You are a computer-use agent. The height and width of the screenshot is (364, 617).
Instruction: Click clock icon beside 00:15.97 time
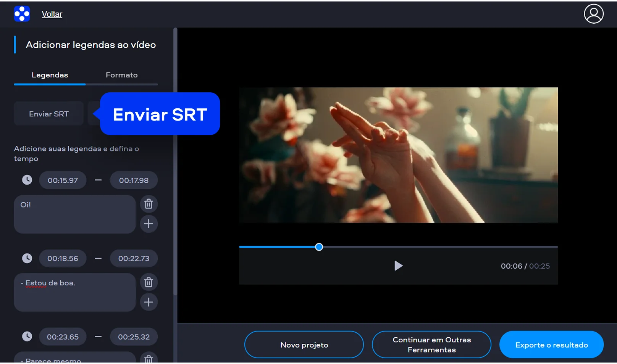27,180
